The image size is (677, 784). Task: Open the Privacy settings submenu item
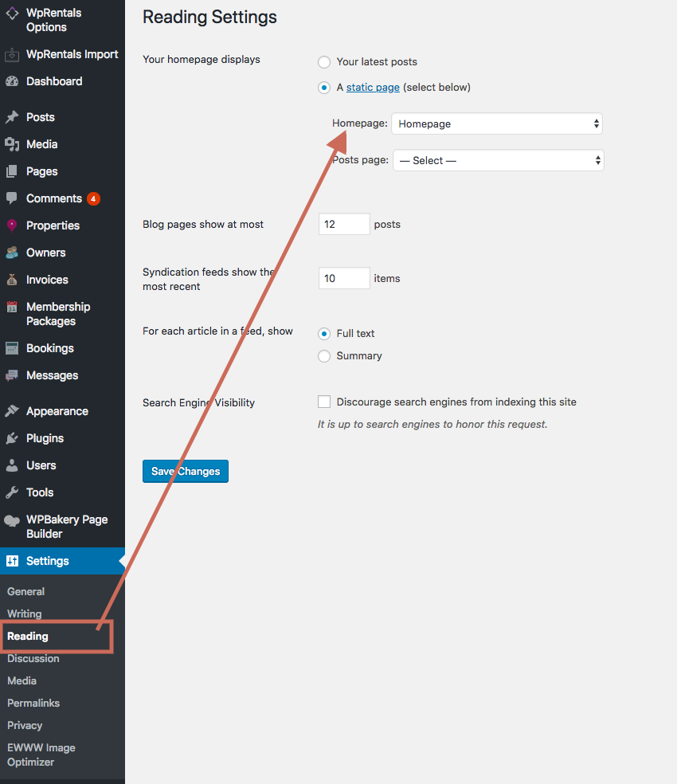click(25, 726)
